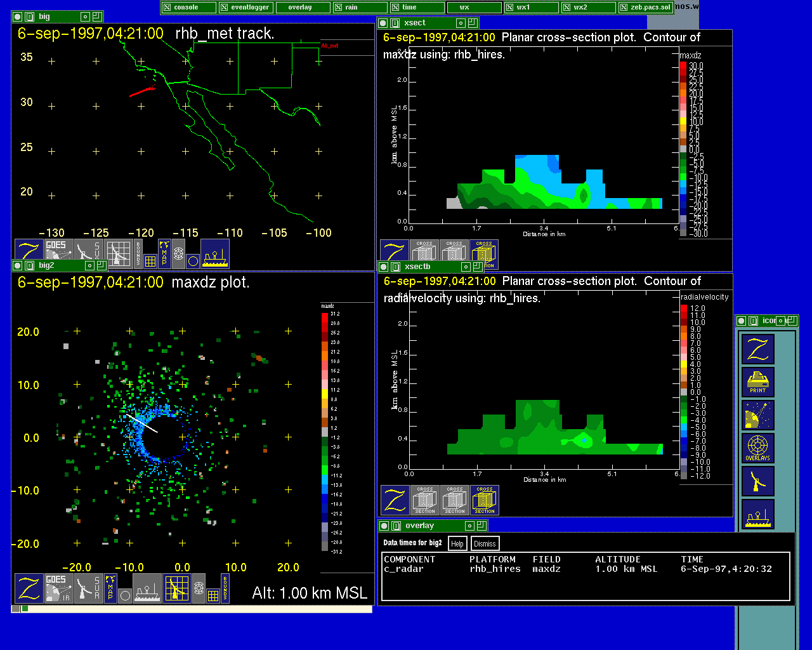Viewport: 812px width, 650px height.
Task: Click the Dismiss button in the overlay panel
Action: click(x=485, y=543)
